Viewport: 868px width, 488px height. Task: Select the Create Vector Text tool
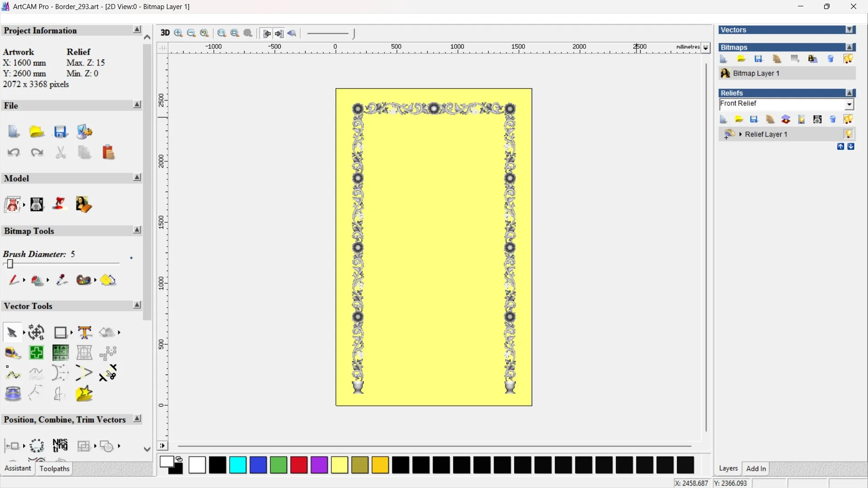[85, 333]
